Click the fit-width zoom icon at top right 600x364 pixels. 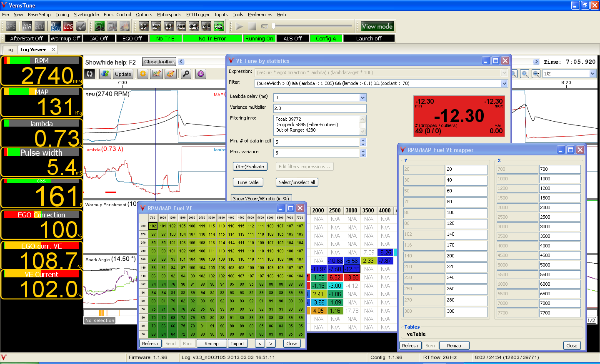tap(536, 74)
